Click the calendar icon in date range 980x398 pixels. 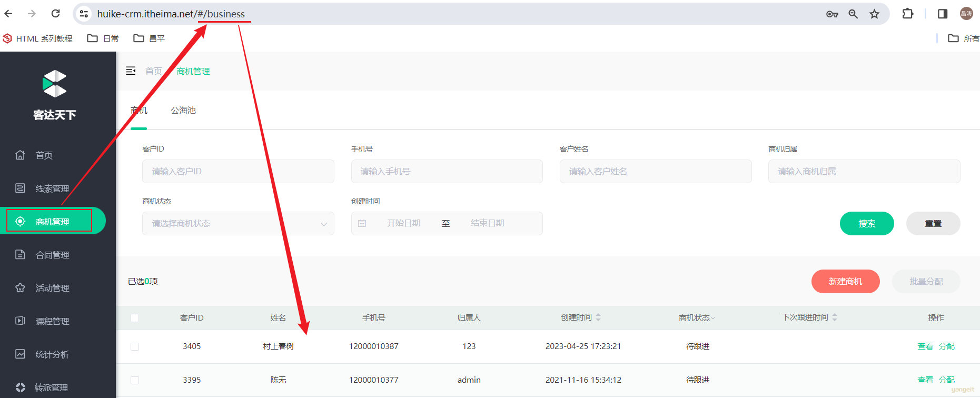362,223
